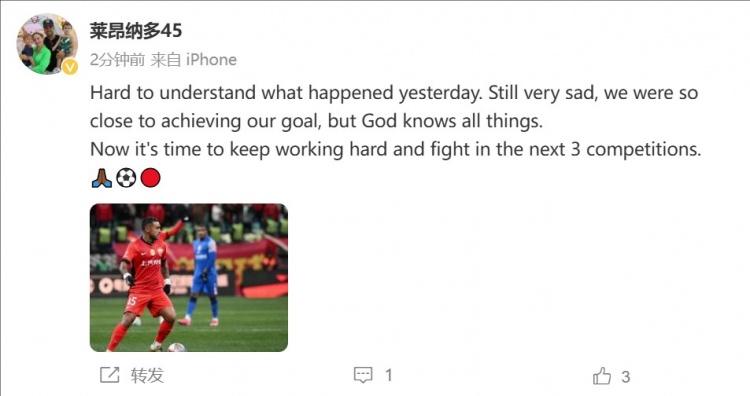Click the gold verified V badge

tap(70, 66)
